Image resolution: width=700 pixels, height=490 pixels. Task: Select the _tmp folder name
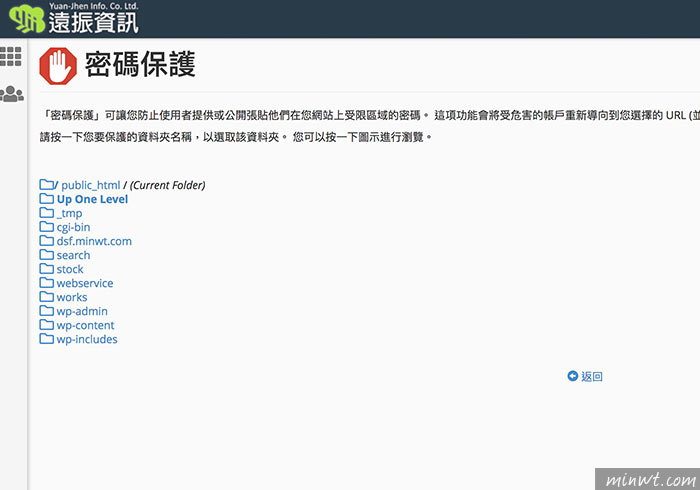[69, 213]
